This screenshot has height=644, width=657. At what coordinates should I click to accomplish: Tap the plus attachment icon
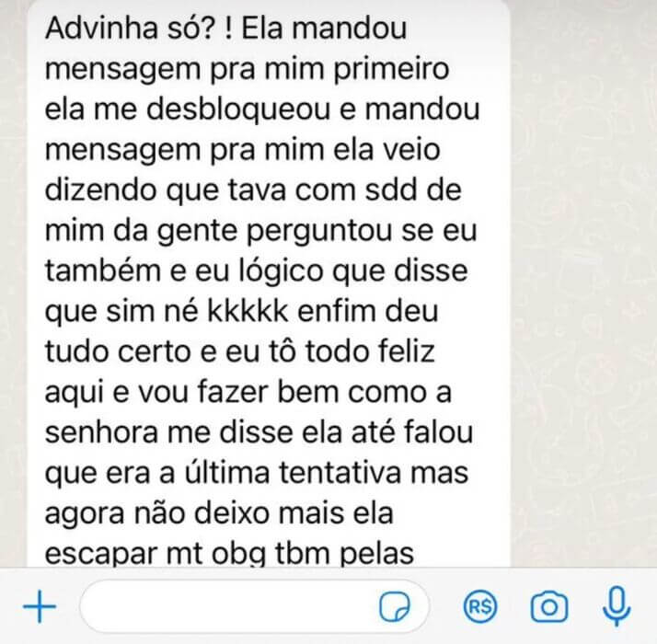[40, 606]
